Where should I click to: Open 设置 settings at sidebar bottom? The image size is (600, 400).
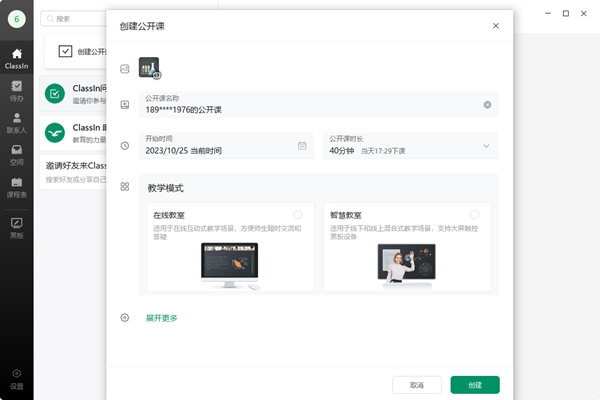(x=16, y=379)
